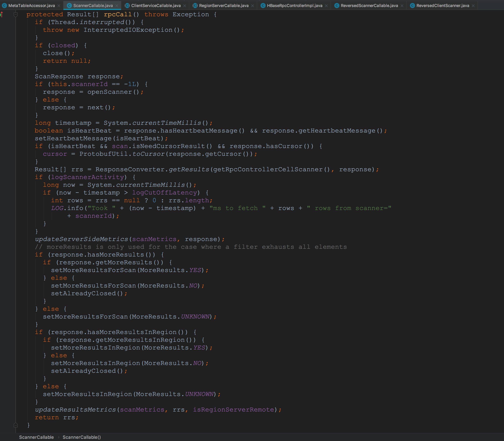The width and height of the screenshot is (504, 441).
Task: Click this.scannerId comparison
Action: tap(94, 84)
